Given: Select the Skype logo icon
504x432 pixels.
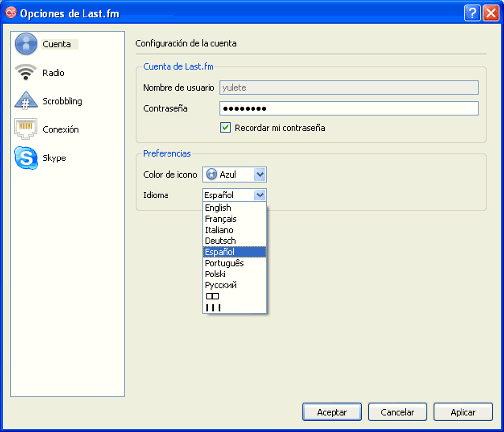Looking at the screenshot, I should click(x=26, y=157).
